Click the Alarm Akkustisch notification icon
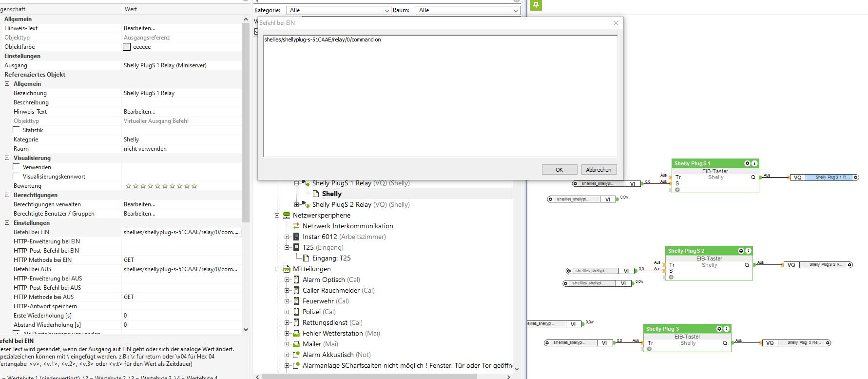868x379 pixels. [296, 355]
